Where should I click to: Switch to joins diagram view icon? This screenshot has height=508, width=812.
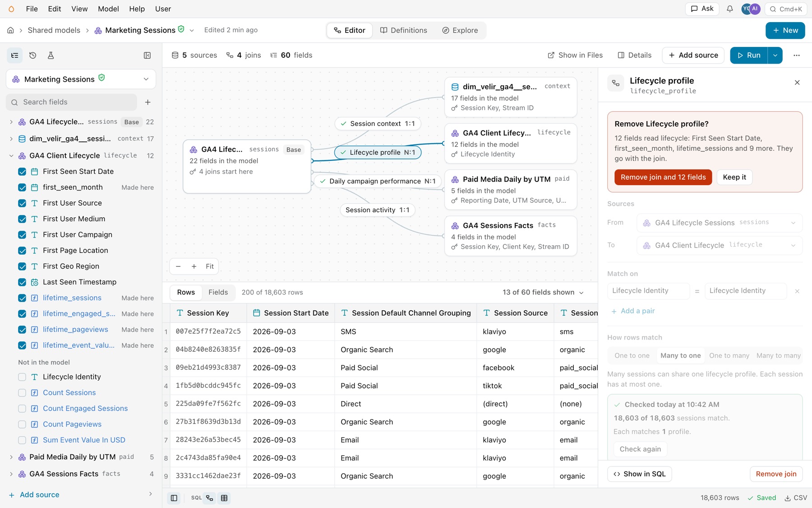(x=210, y=498)
